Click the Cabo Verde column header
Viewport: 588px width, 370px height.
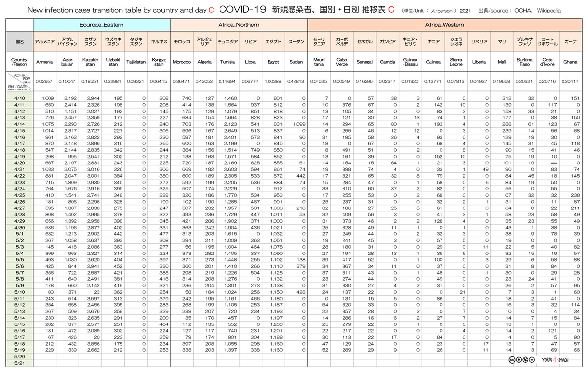point(342,62)
